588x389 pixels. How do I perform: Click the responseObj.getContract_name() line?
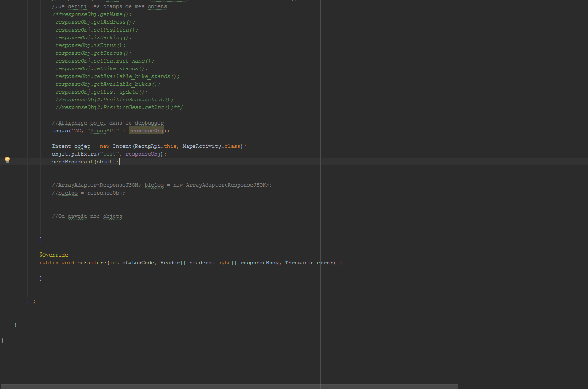(105, 61)
